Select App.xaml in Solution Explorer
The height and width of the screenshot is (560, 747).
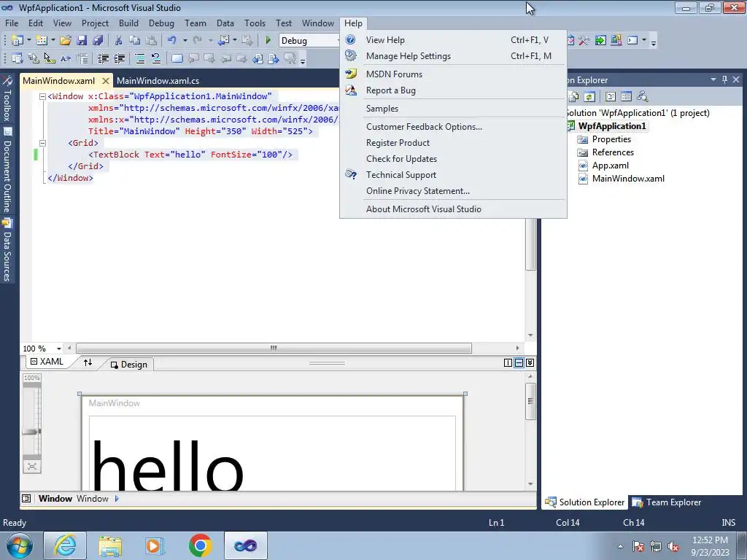[x=610, y=166]
